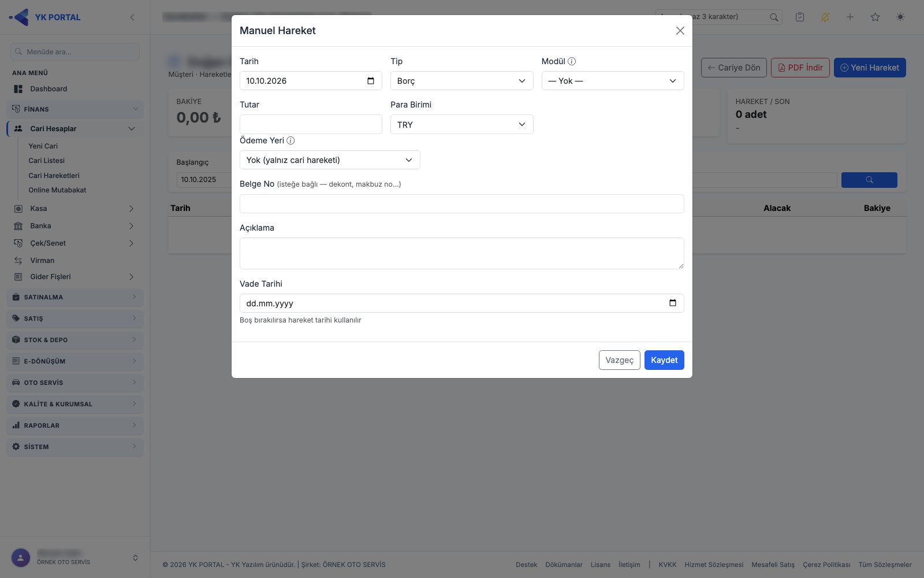924x578 pixels.
Task: Open the Tarih calendar picker icon
Action: tap(371, 81)
